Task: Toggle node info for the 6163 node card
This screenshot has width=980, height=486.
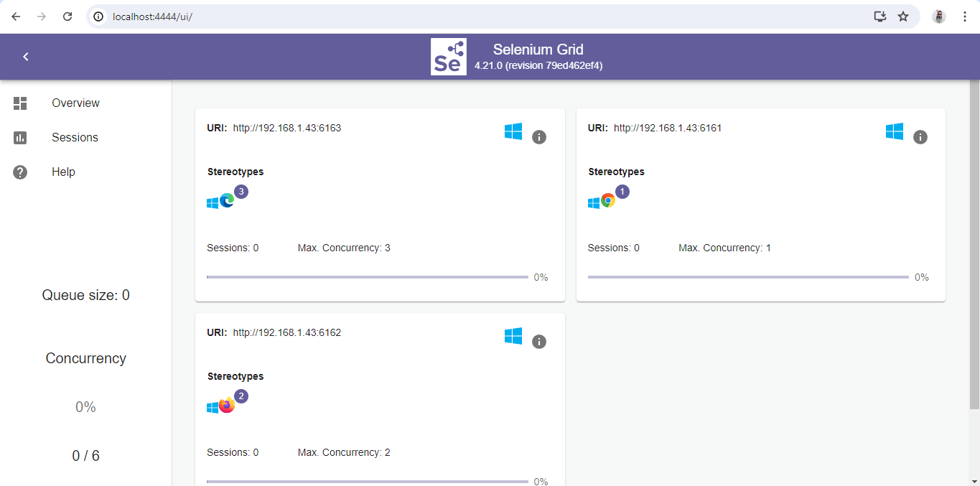Action: [x=539, y=136]
